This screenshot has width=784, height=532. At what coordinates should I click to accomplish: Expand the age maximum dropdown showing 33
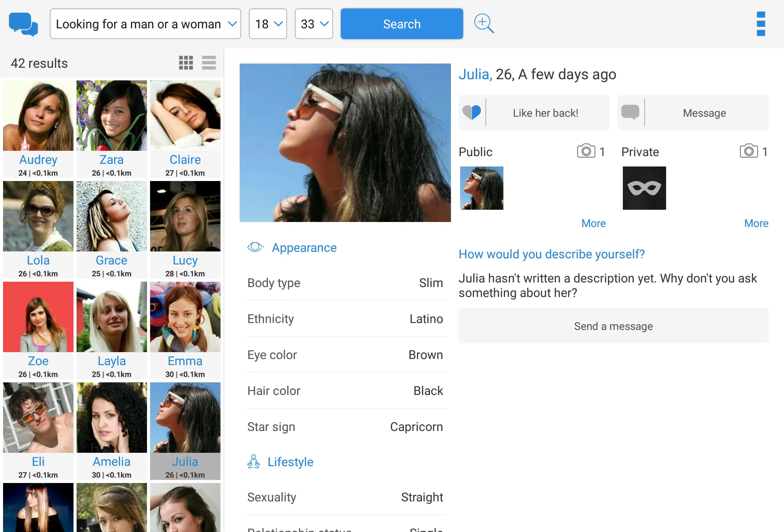click(x=313, y=24)
